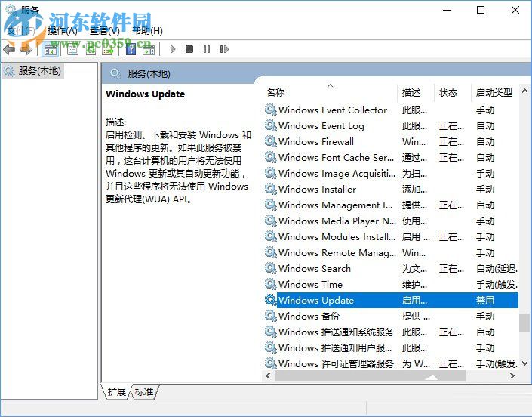Open the 操作(A) menu
The height and width of the screenshot is (417, 532).
[x=63, y=31]
